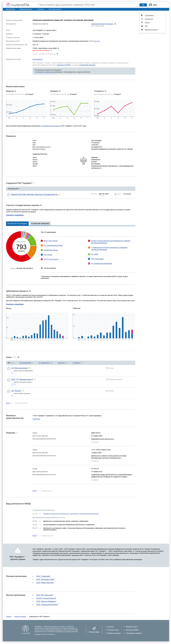
Task: Click green checkmark icon after ОАО "ГК "Шереметьево-2"
Action: coord(35,379)
